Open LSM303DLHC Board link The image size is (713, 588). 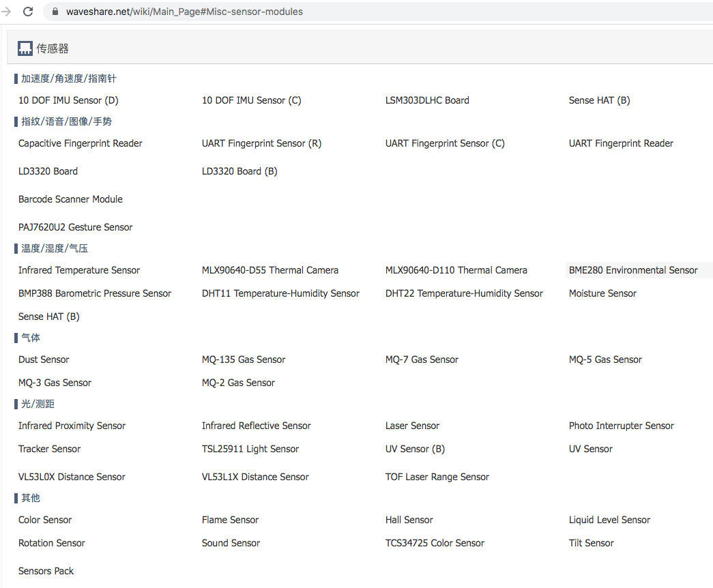click(427, 100)
